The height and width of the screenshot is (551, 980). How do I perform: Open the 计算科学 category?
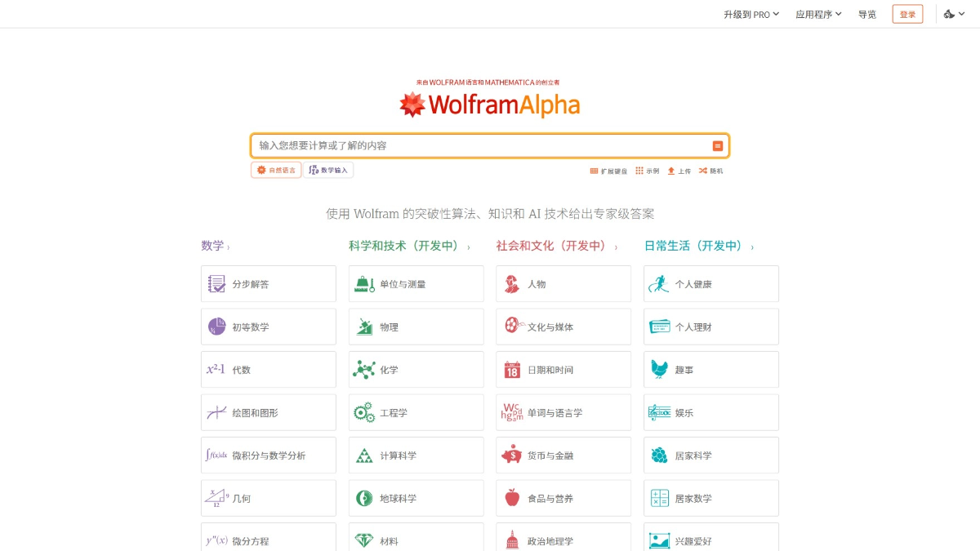pyautogui.click(x=416, y=455)
